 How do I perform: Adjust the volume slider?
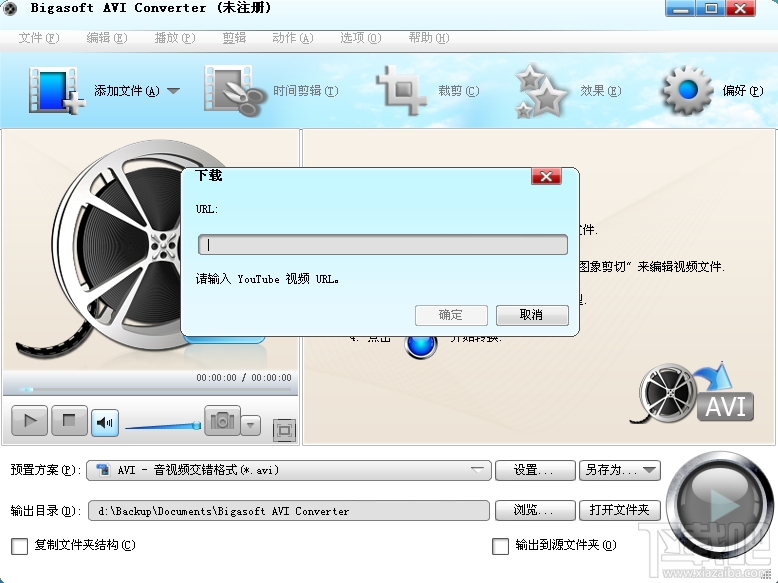(x=163, y=426)
